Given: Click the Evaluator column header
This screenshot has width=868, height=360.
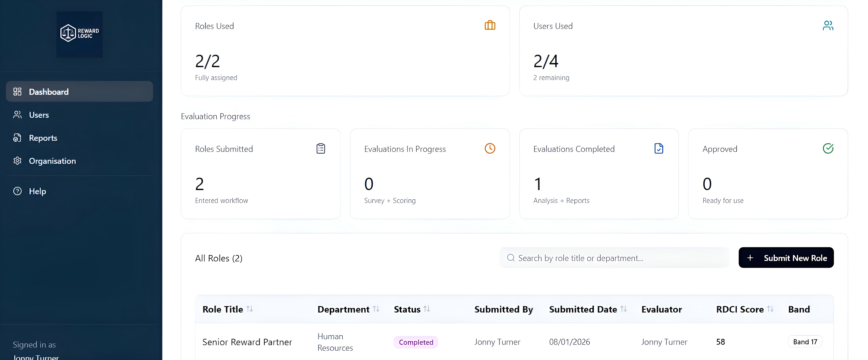Looking at the screenshot, I should point(661,309).
